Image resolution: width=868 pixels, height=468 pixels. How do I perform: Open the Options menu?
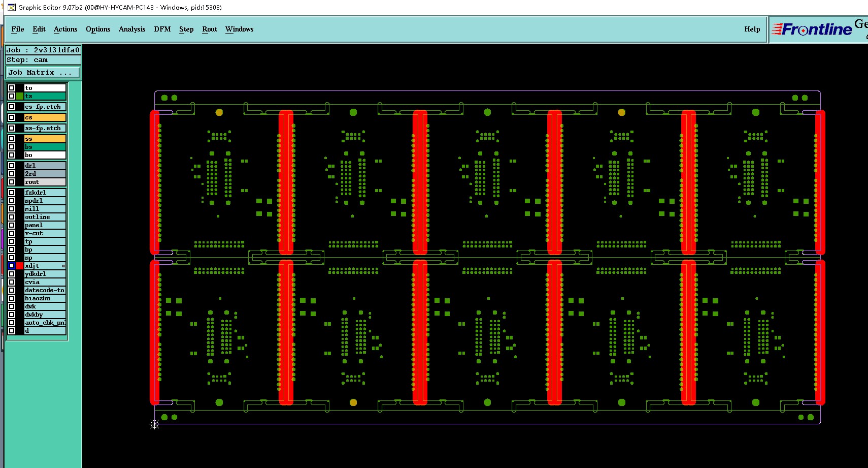[x=98, y=29]
